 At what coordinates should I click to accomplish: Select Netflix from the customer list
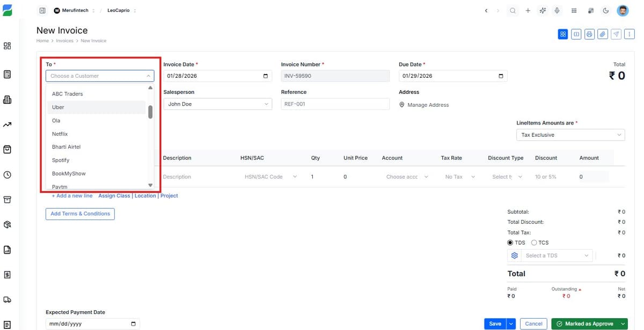60,134
